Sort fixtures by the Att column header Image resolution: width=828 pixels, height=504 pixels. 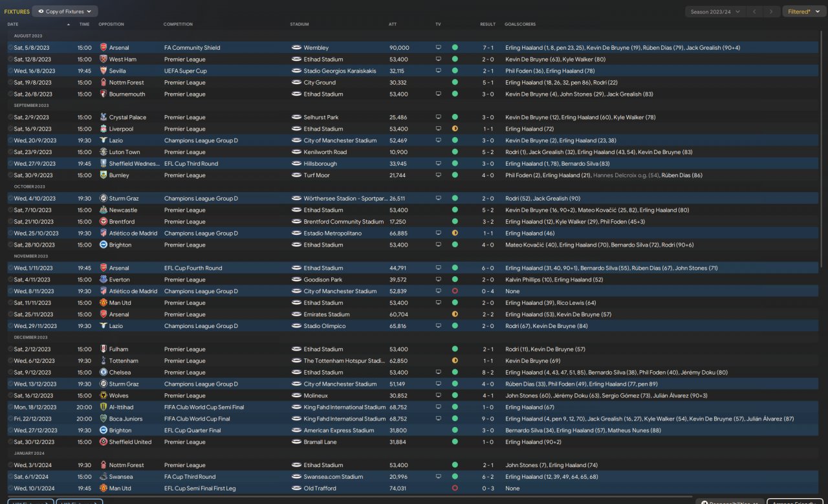393,25
